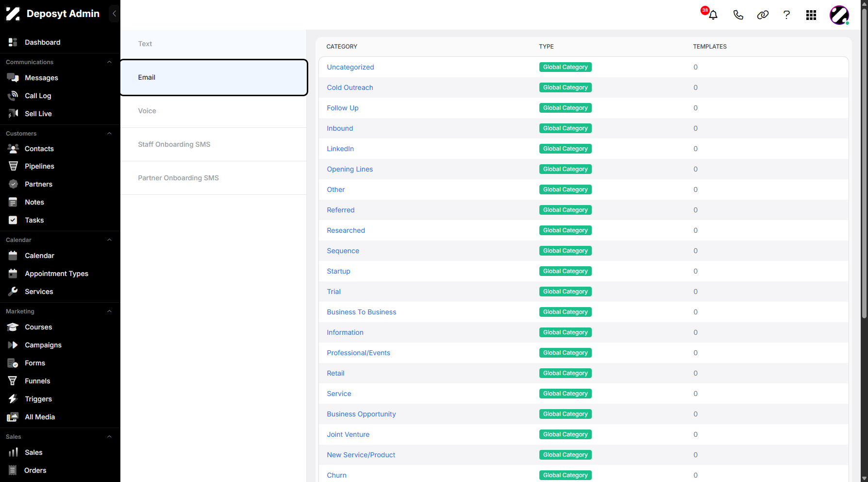Click the Courses graduation cap icon
Screen dimensions: 868x482
(13, 327)
